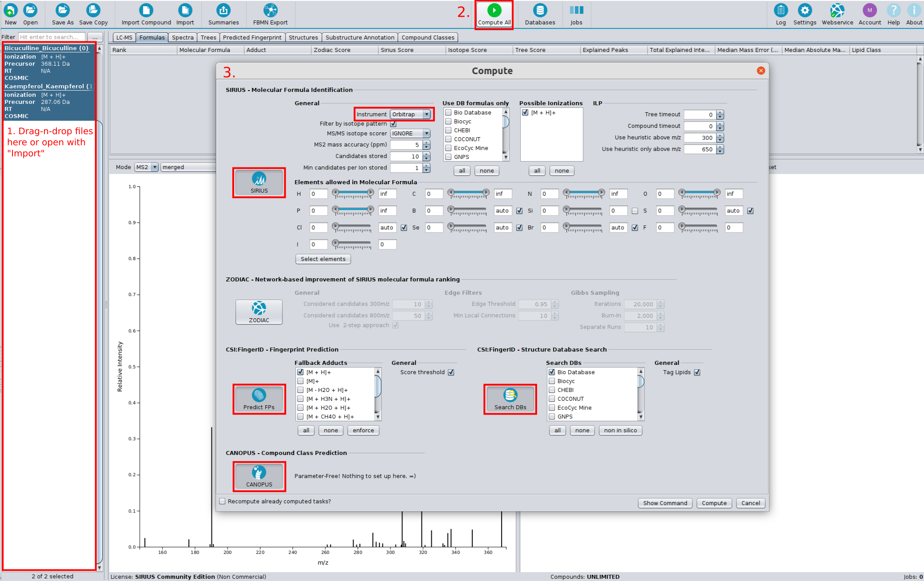Toggle the auto checkbox for Boron
This screenshot has width=924, height=581.
click(519, 211)
